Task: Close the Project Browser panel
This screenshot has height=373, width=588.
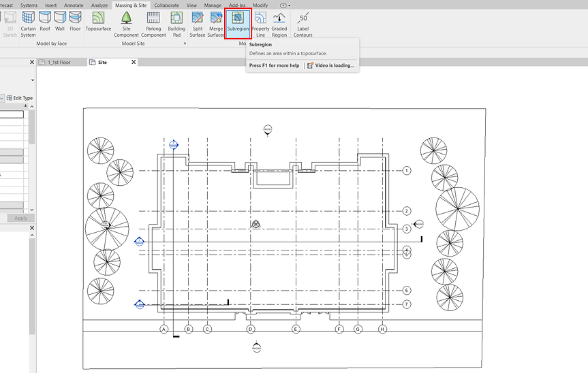Action: pyautogui.click(x=32, y=228)
